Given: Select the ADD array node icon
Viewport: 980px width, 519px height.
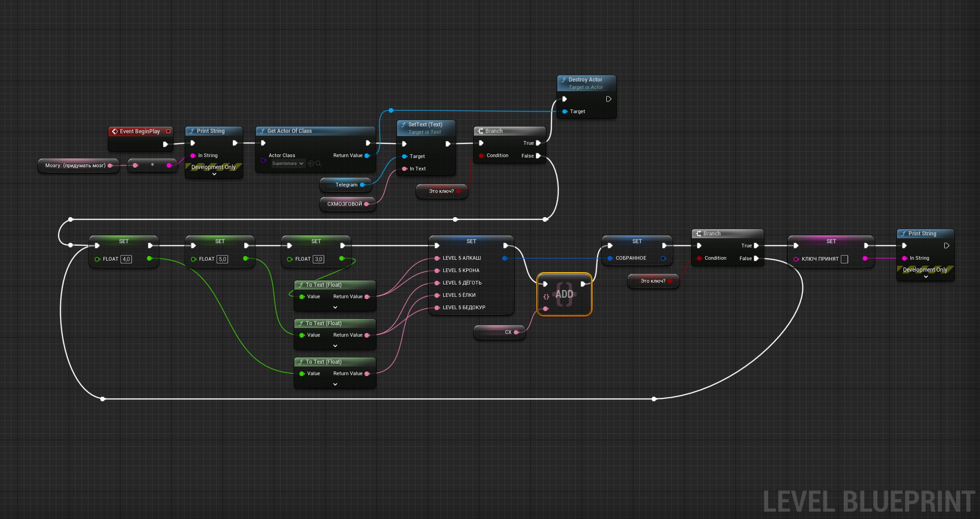Looking at the screenshot, I should [x=564, y=294].
